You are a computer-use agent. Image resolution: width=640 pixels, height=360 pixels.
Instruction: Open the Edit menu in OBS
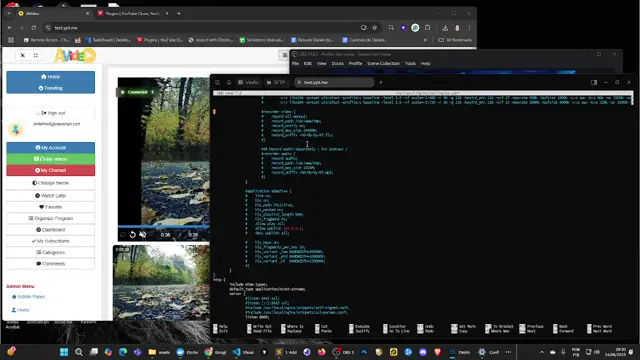coord(308,64)
